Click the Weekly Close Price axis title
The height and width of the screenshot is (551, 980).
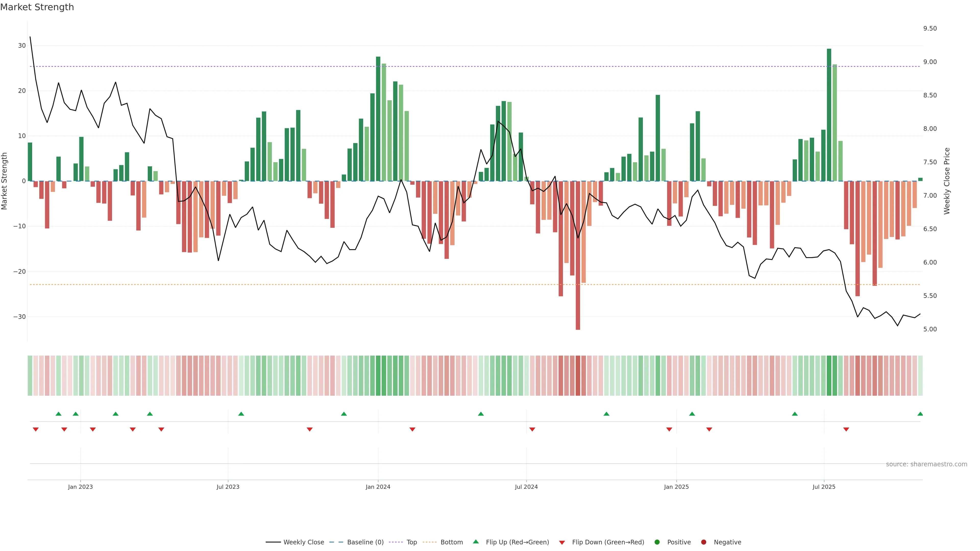[947, 181]
